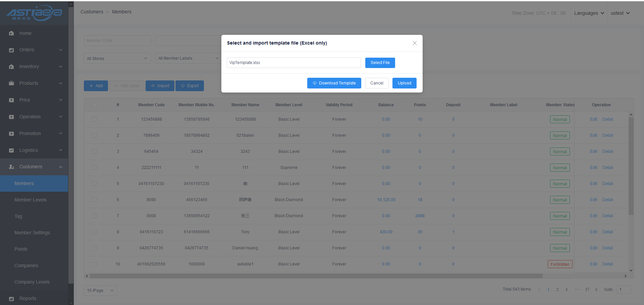Check the row for member Tony

(x=94, y=232)
